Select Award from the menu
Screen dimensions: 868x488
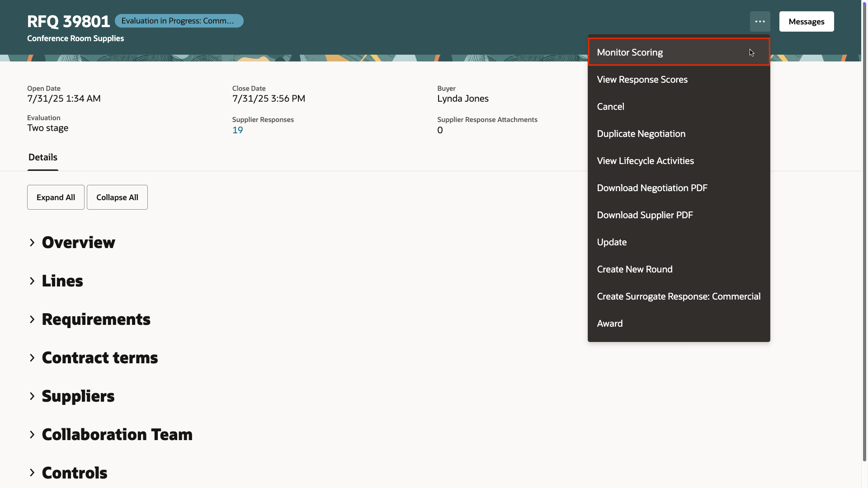pos(609,324)
